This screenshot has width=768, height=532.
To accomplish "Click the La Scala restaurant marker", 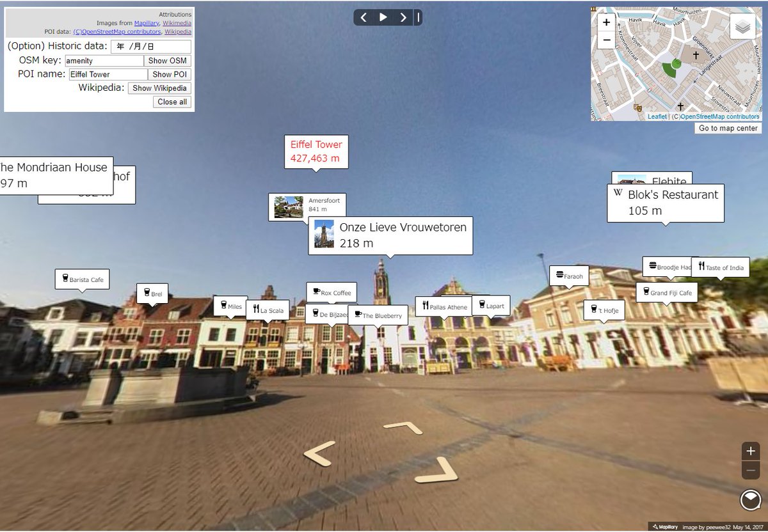I will 268,310.
